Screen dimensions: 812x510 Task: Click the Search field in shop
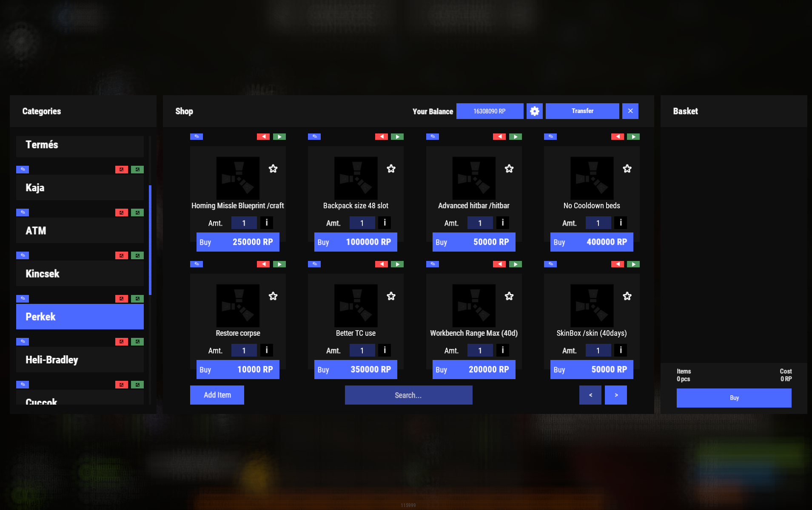coord(408,395)
